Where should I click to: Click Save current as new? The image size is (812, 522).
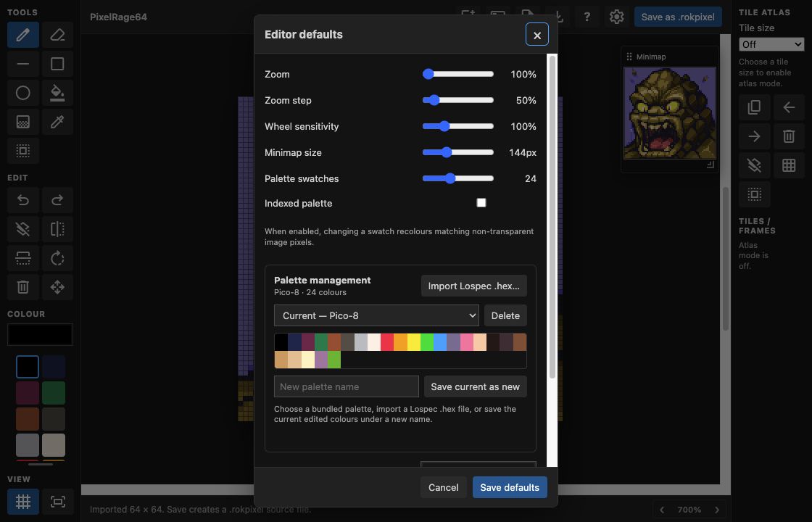tap(476, 387)
